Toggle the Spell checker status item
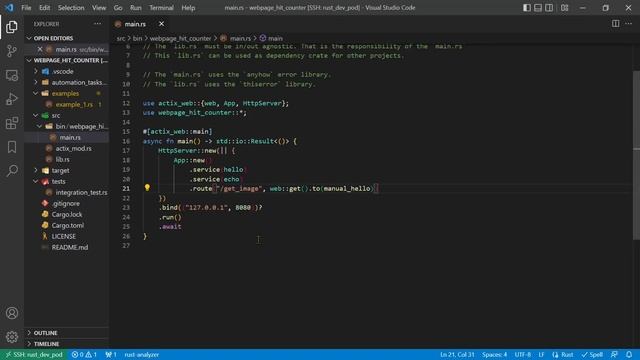This screenshot has width=640, height=360. coord(592,355)
